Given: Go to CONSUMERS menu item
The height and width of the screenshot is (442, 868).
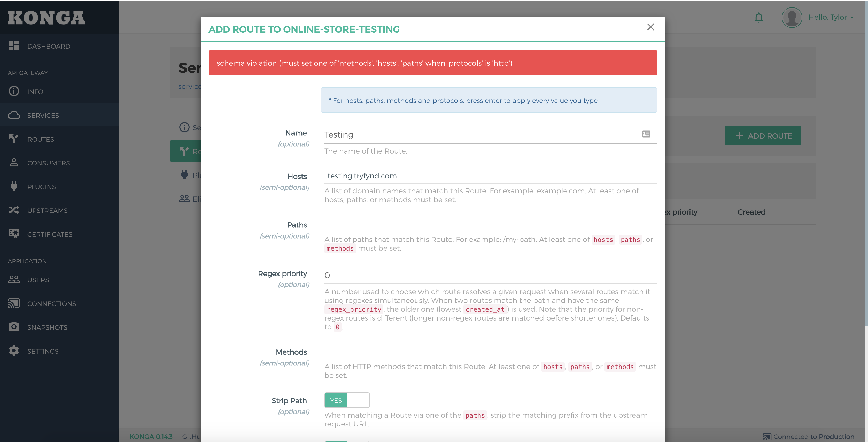Looking at the screenshot, I should [x=59, y=163].
